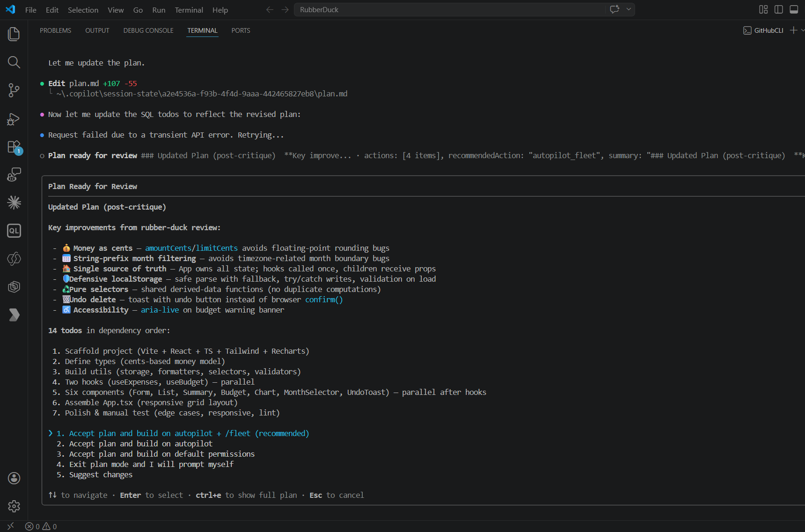Toggle the primary side bar visibility

pyautogui.click(x=779, y=9)
